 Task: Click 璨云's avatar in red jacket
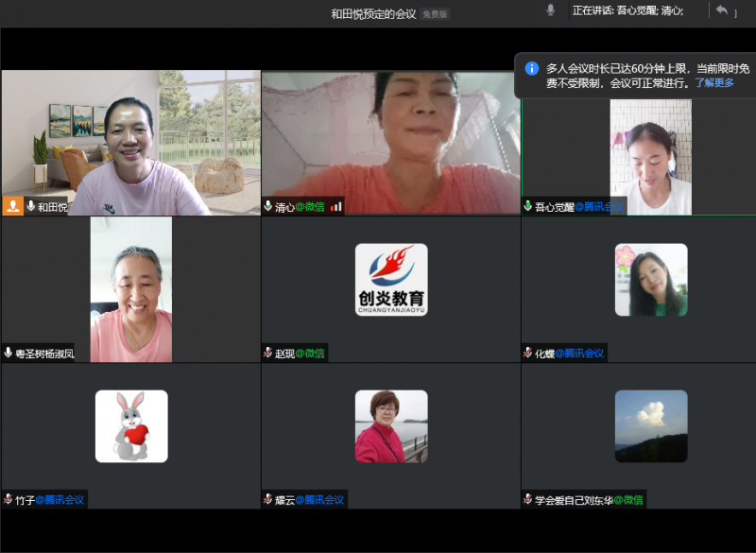[391, 426]
